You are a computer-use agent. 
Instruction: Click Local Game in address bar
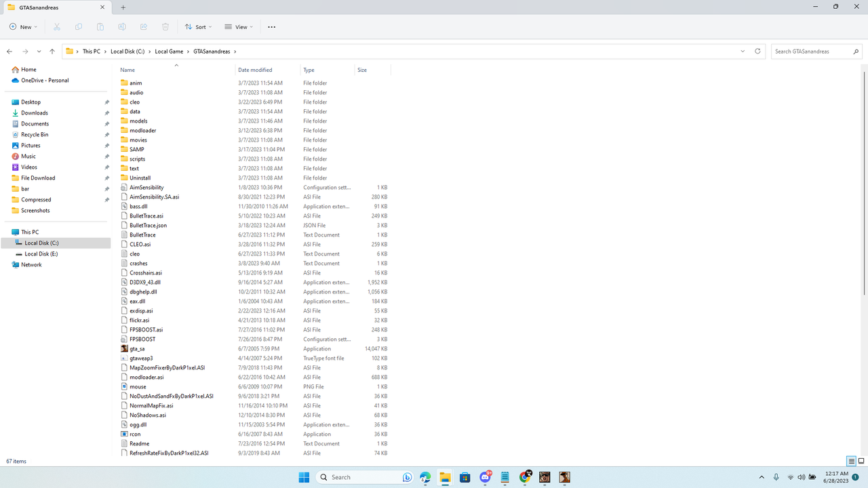point(169,52)
